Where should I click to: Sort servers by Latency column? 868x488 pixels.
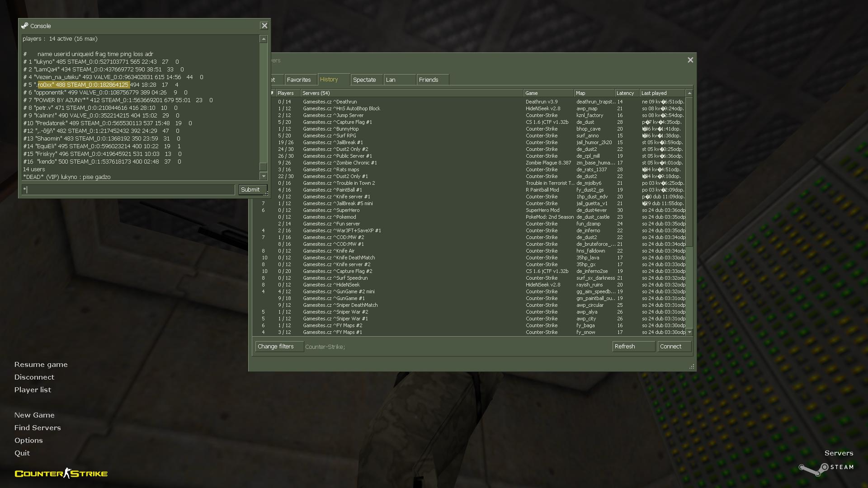(625, 93)
